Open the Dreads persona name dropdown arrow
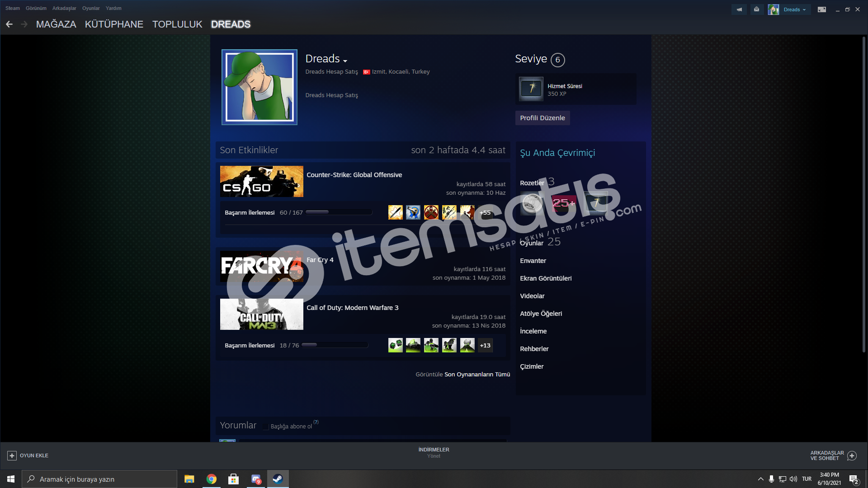The height and width of the screenshot is (488, 868). 345,61
